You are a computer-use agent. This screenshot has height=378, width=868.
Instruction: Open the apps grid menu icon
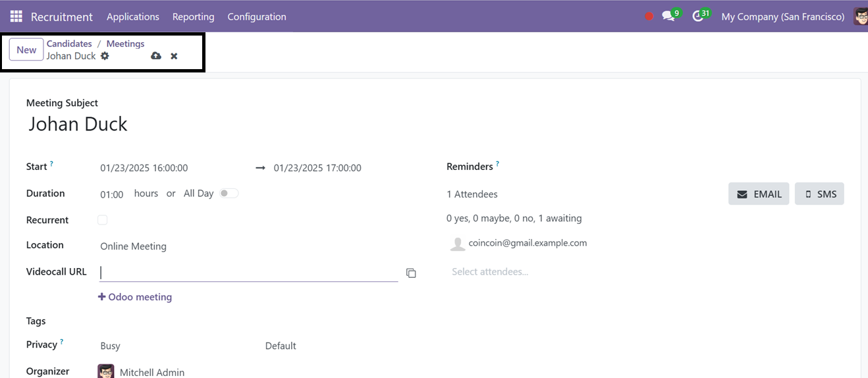pos(16,16)
